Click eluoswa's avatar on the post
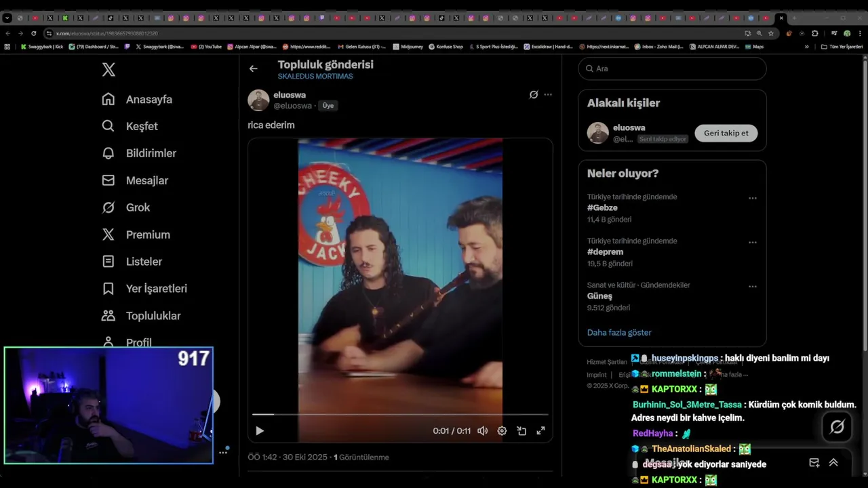This screenshot has width=868, height=488. point(258,100)
